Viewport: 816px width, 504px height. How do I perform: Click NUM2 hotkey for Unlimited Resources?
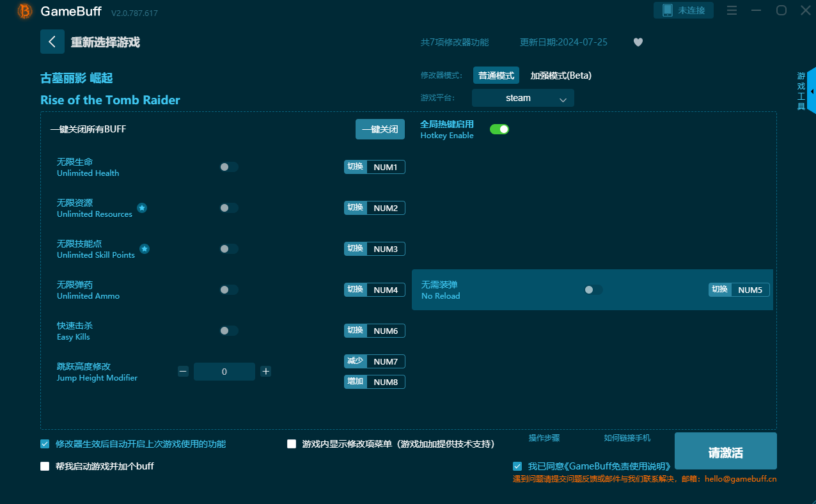[x=386, y=208]
